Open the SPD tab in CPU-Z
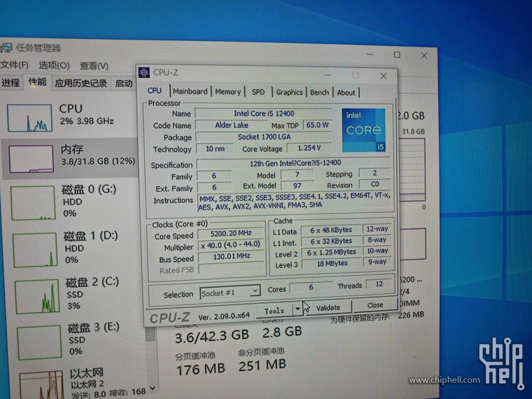The height and width of the screenshot is (399, 532). coord(258,92)
